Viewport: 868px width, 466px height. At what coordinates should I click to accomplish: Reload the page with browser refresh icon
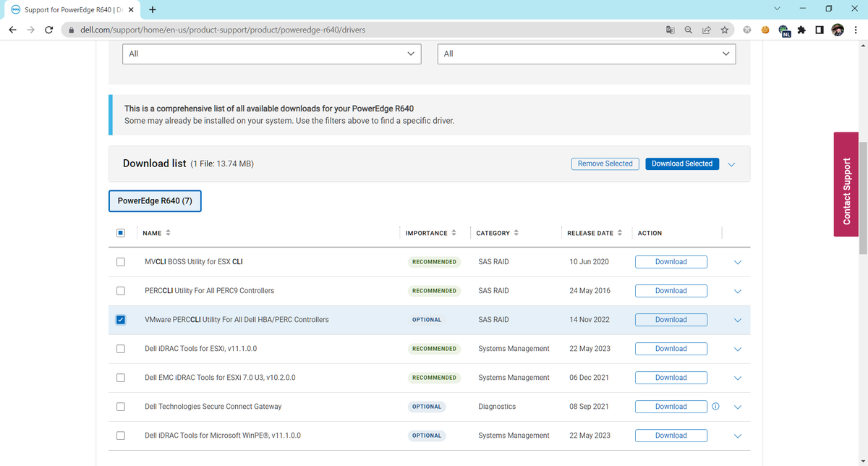tap(48, 30)
